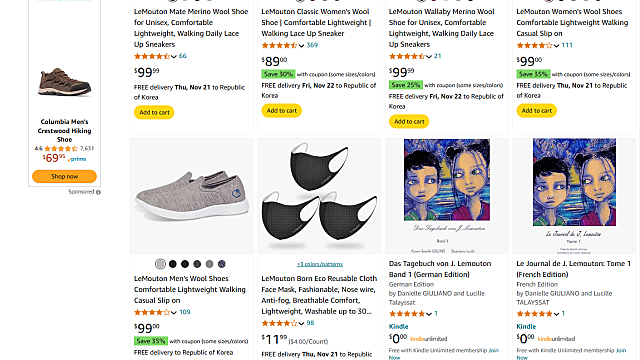Expand rating arrow for Classic Women's Wool Shoe
Viewport: 640px width, 360px height.
[x=301, y=45]
